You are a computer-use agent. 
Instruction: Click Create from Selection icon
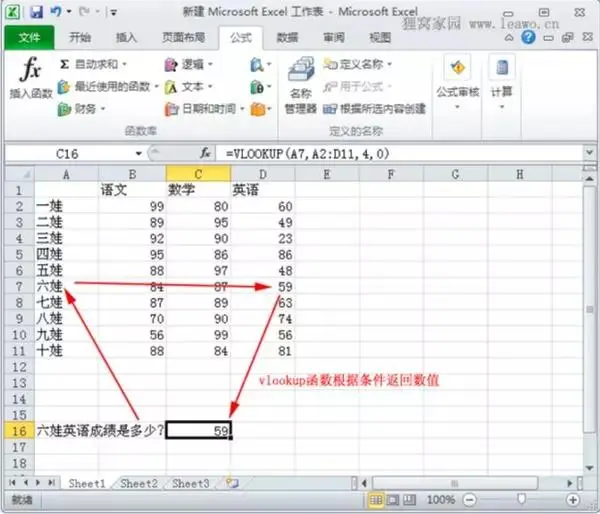(x=329, y=109)
